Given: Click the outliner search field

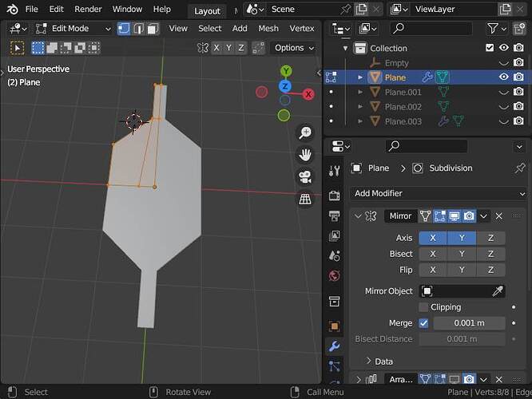Looking at the screenshot, I should (431, 29).
